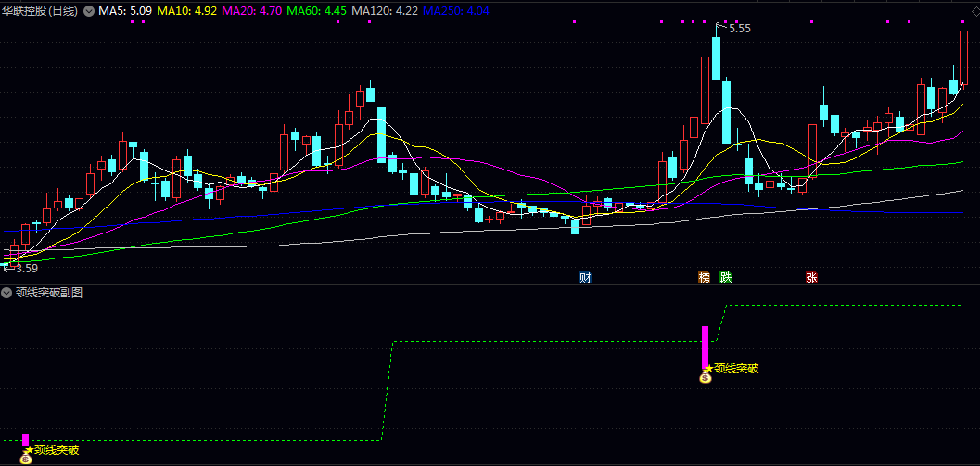The height and width of the screenshot is (466, 980).
Task: Open the dropdown arrow beside 华联控股(日线)
Action: [x=89, y=11]
